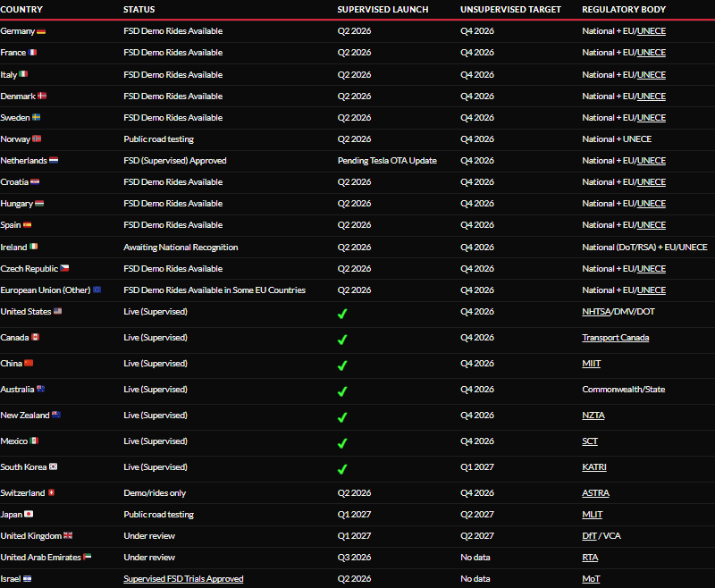Click the REGULATORY BODY column header
This screenshot has width=715, height=588.
point(624,9)
